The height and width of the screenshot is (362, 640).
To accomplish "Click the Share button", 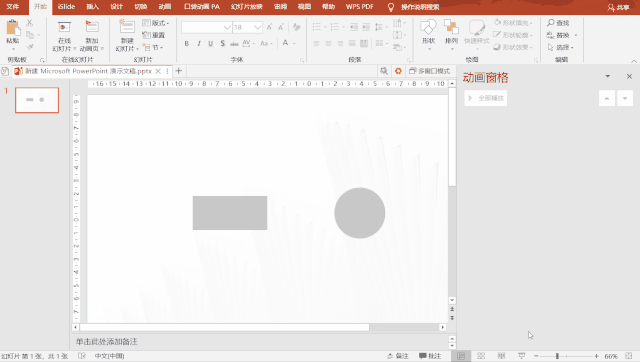I will pyautogui.click(x=618, y=7).
